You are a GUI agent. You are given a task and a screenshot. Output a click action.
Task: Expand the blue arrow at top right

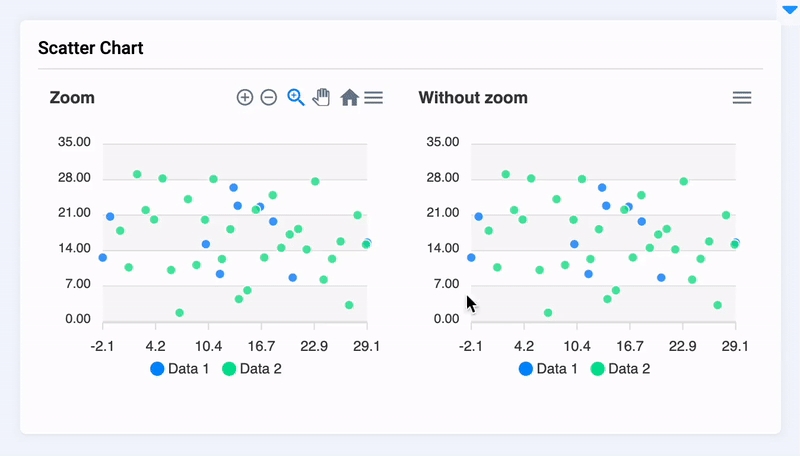click(x=789, y=10)
